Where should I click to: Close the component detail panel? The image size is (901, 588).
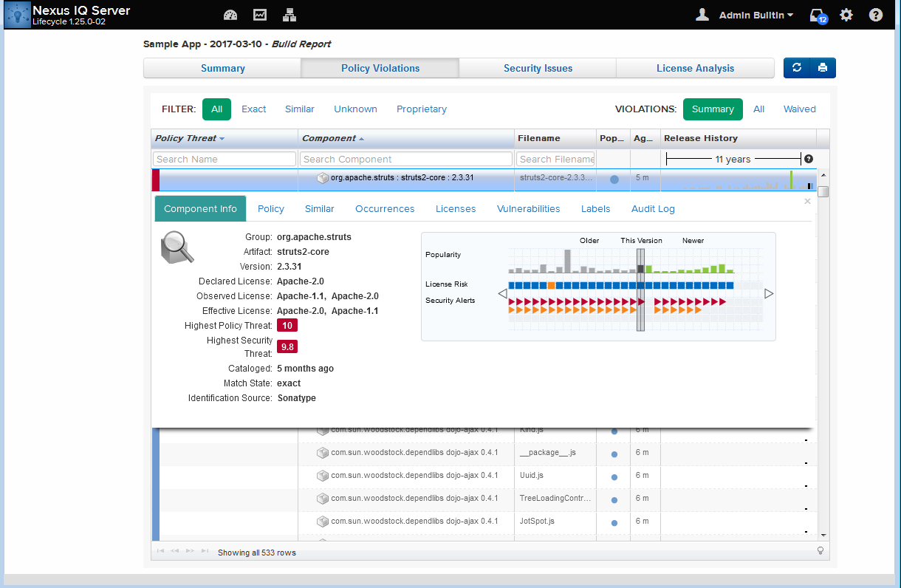coord(807,201)
